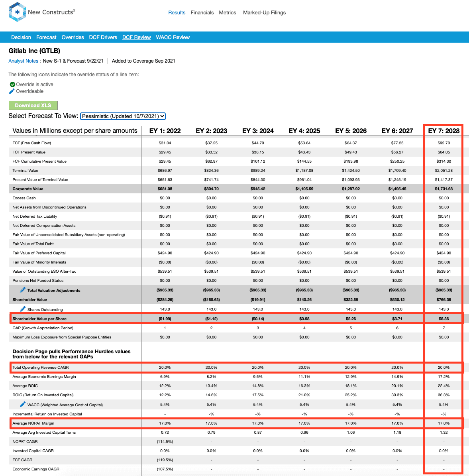Click the New Constructs hexagon logo
The image size is (469, 476).
(17, 12)
